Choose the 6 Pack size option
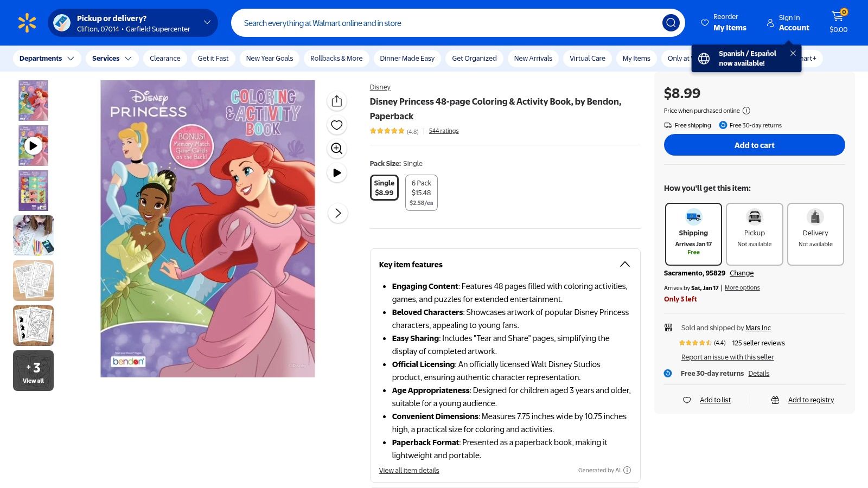This screenshot has height=488, width=868. tap(421, 192)
